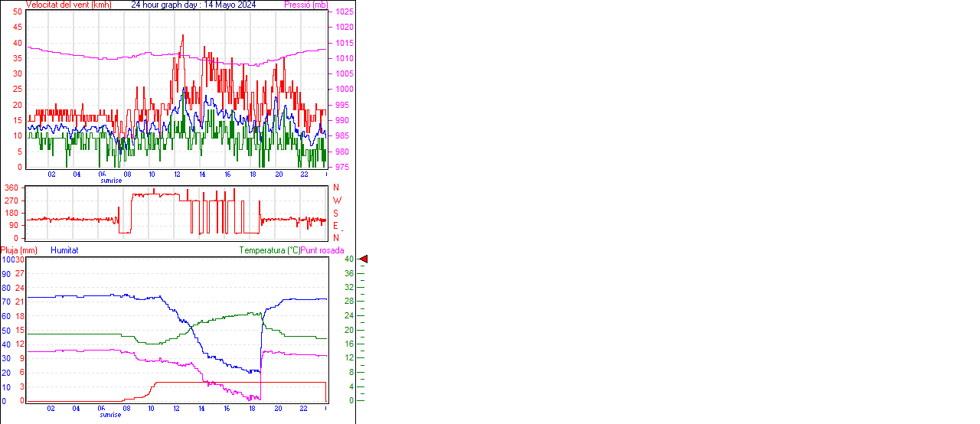Screen dimensions: 980x424
Task: Click the 360 degree wind direction tick
Action: (x=11, y=188)
